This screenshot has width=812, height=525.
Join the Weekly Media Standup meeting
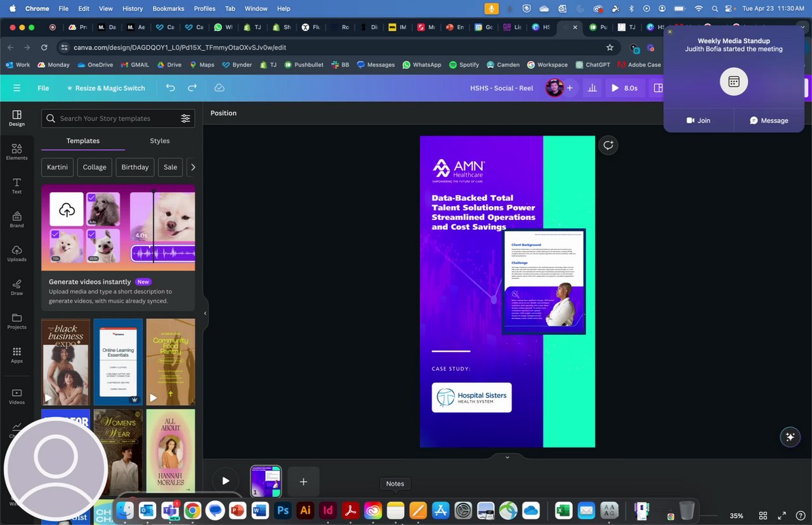698,120
